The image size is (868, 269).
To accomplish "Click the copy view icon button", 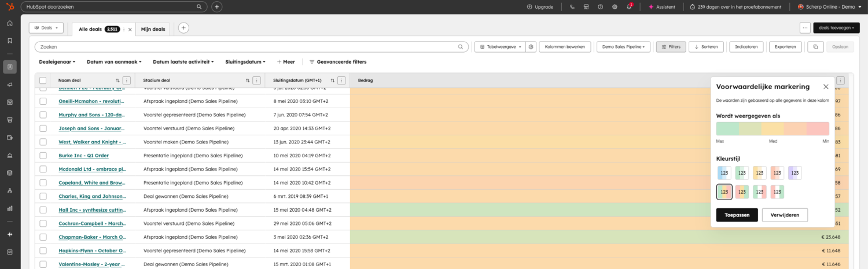I will pos(815,47).
